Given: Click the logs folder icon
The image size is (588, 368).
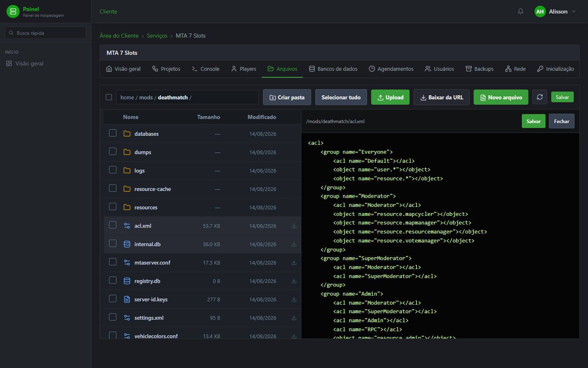Looking at the screenshot, I should [127, 171].
